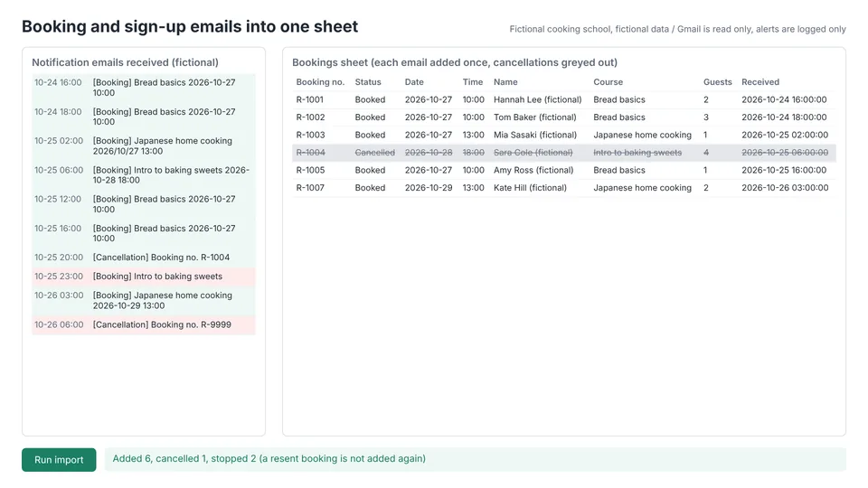Select booking number R-1003 cell
The height and width of the screenshot is (488, 868).
tap(310, 135)
